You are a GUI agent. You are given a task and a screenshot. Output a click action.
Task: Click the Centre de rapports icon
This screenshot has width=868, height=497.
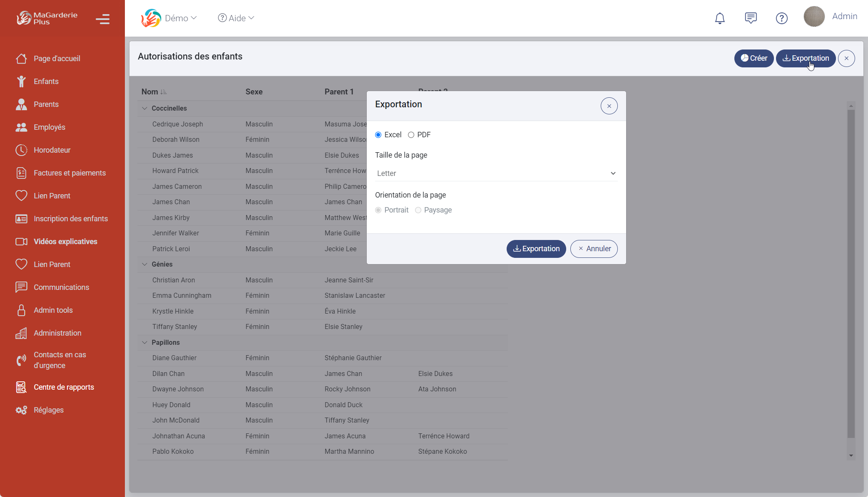(21, 387)
